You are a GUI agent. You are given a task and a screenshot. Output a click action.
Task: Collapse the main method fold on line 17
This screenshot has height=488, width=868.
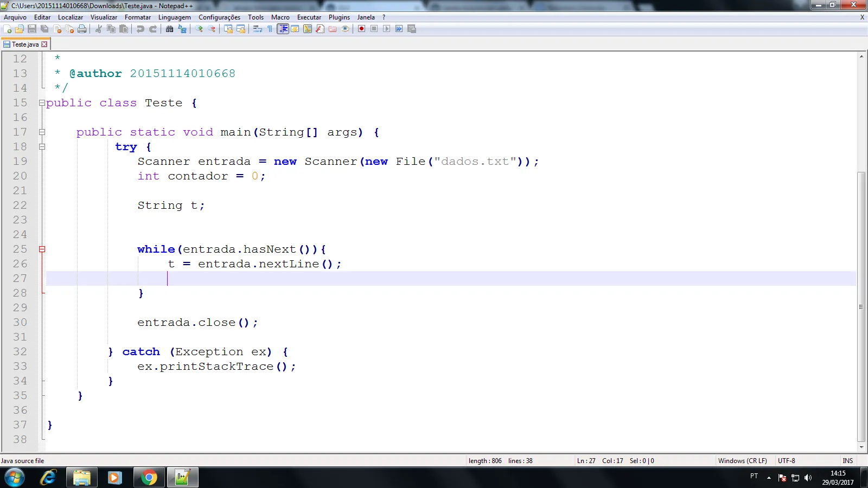click(x=42, y=132)
